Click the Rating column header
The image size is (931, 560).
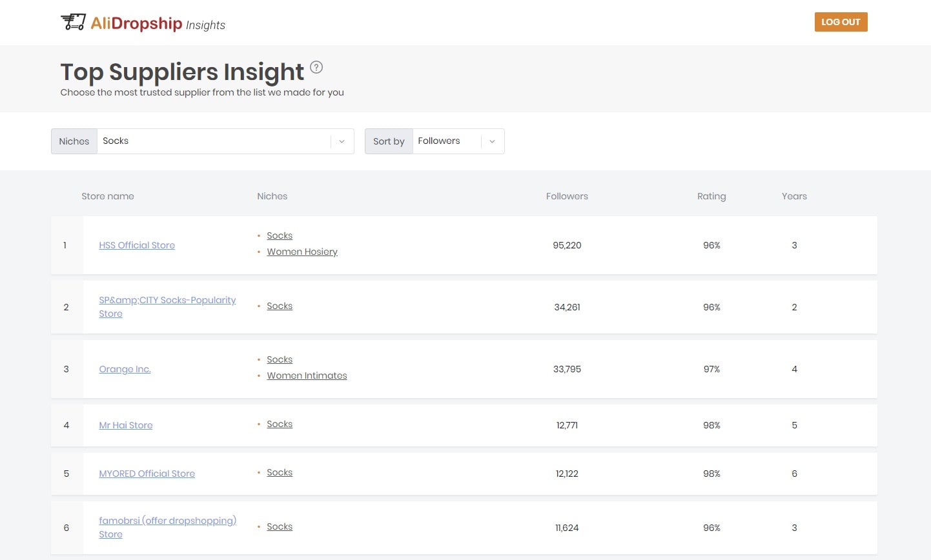[711, 196]
